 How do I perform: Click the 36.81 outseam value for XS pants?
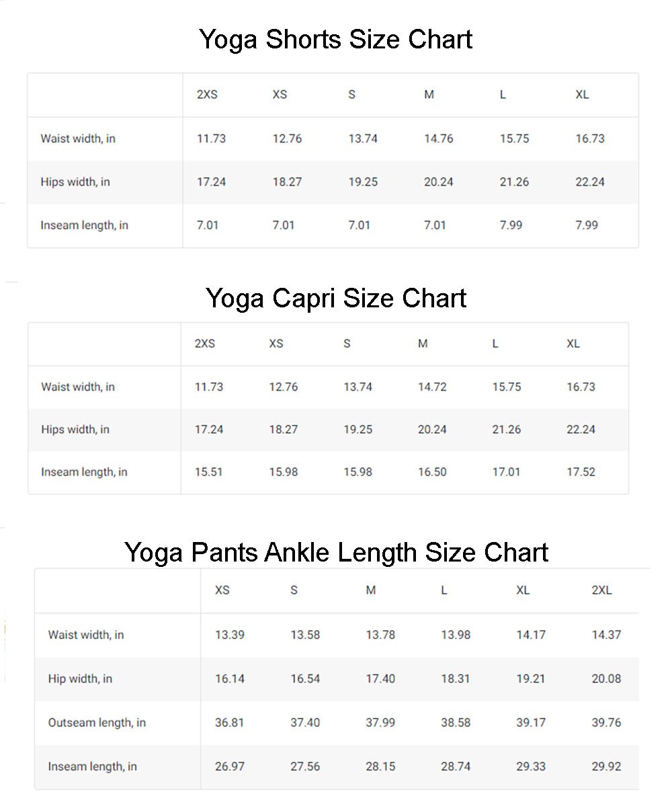229,723
